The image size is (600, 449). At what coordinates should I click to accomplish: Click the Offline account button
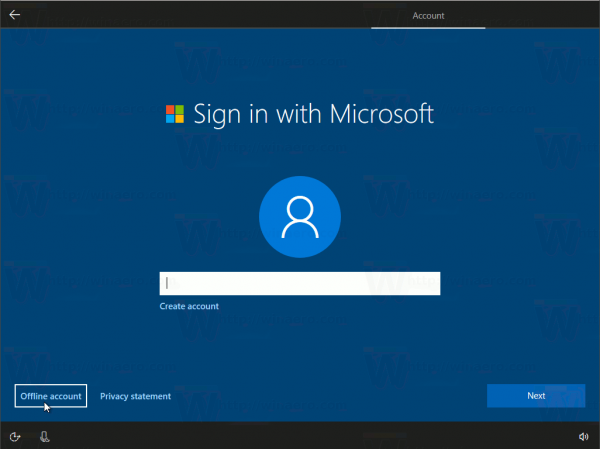tap(51, 396)
